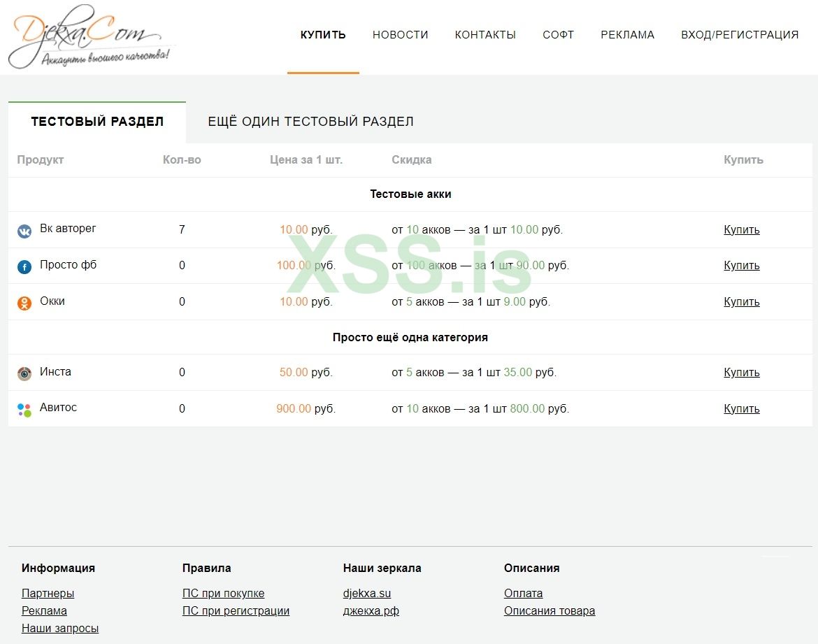
Task: Click the Наши зеркала footer heading
Action: pyautogui.click(x=382, y=568)
